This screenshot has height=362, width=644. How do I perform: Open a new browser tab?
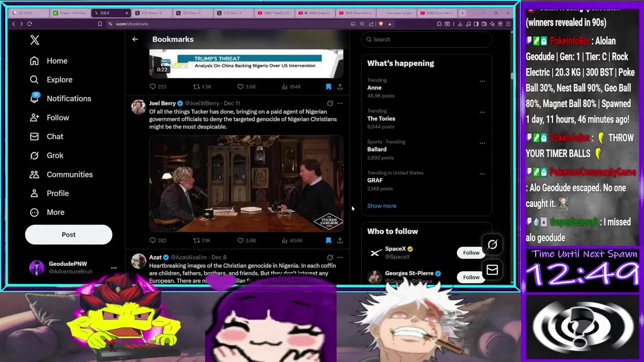click(463, 13)
